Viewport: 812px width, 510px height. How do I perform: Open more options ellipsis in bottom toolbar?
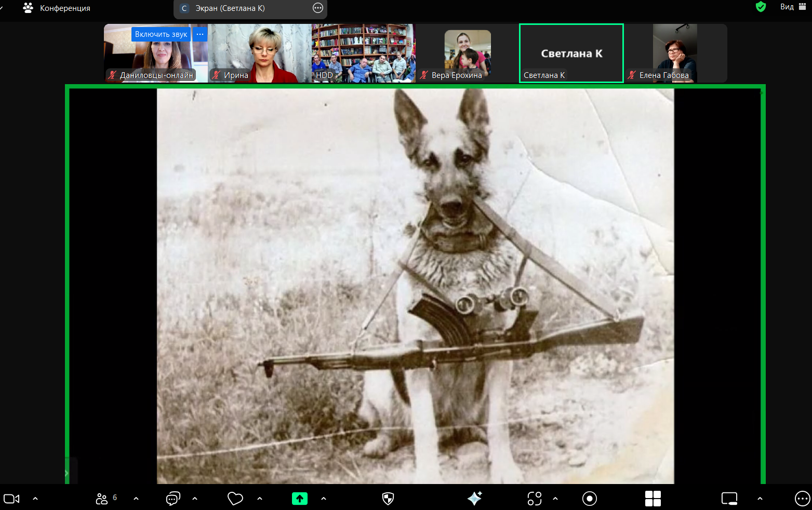802,499
